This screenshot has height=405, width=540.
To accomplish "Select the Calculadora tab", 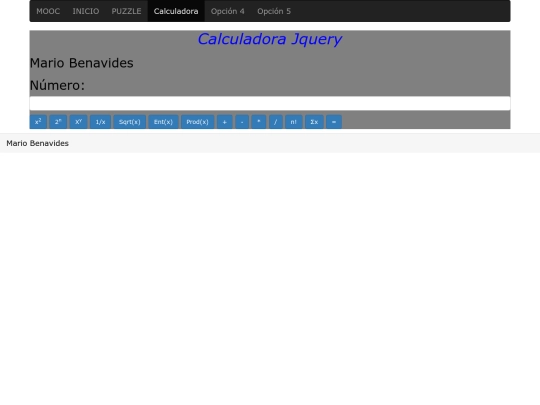I will [x=176, y=11].
